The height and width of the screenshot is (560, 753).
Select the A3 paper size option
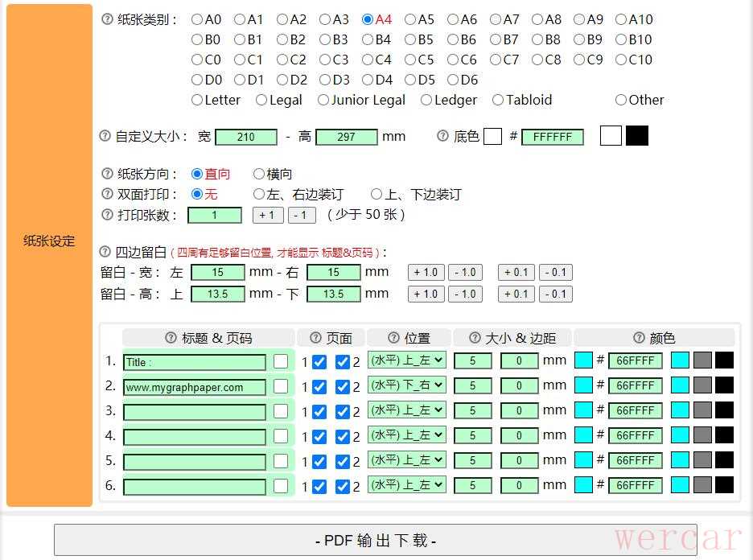click(325, 19)
